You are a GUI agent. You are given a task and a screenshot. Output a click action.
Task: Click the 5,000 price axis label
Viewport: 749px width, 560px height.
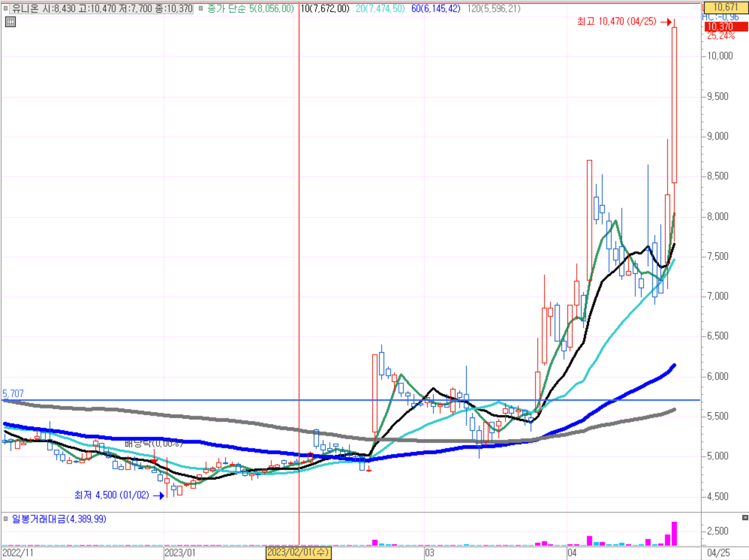pyautogui.click(x=718, y=456)
